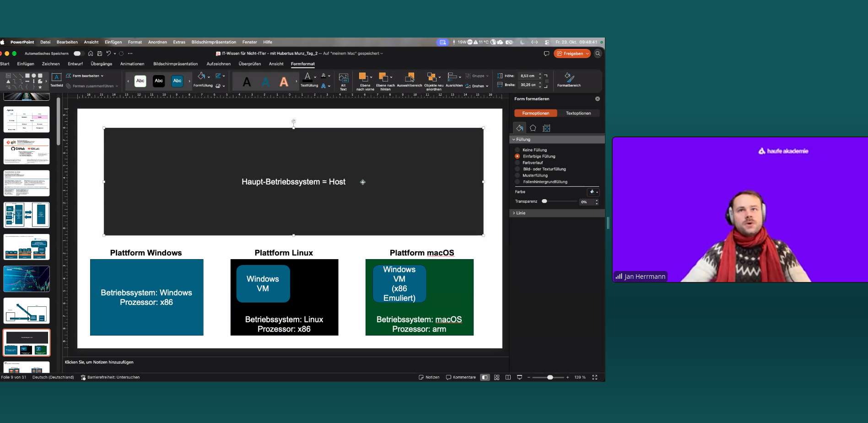This screenshot has height=423, width=868.
Task: Click the Freigeben share button
Action: click(x=572, y=54)
